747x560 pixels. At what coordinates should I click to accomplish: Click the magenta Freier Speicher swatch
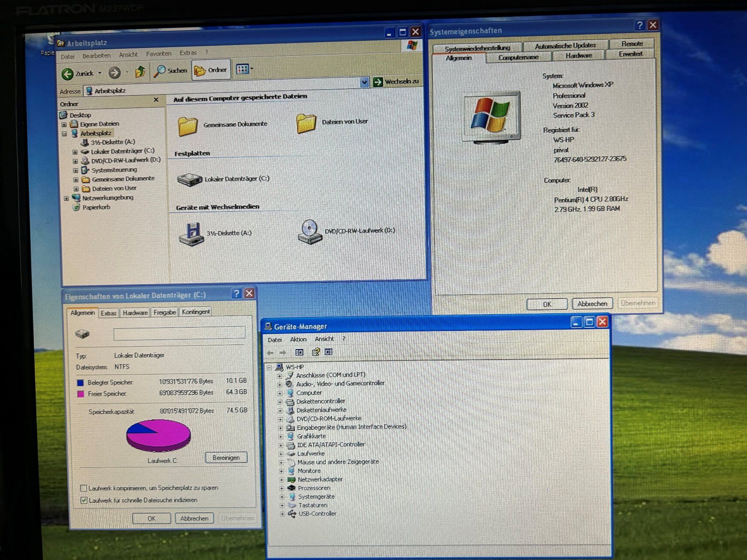tap(81, 394)
